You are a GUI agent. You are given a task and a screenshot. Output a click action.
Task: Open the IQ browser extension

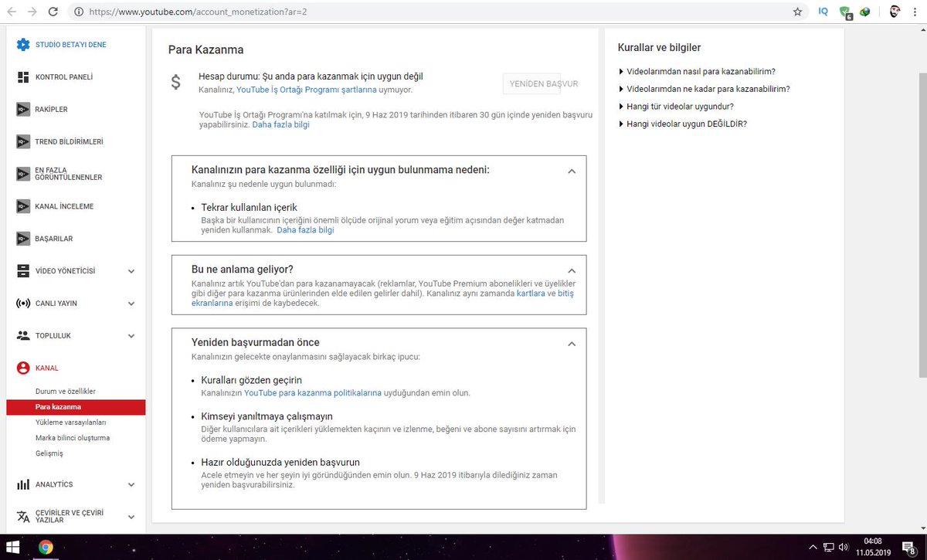(823, 12)
